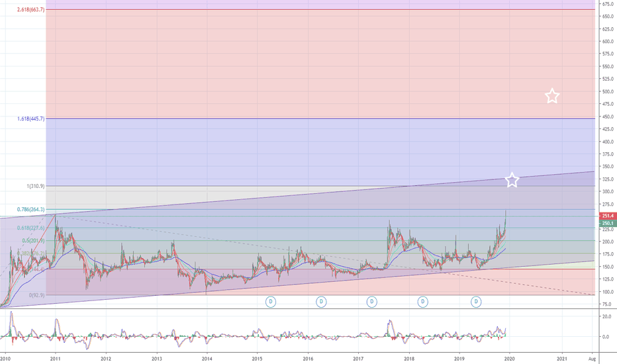Click the 2019 label on the time axis
The height and width of the screenshot is (364, 617).
coord(459,359)
